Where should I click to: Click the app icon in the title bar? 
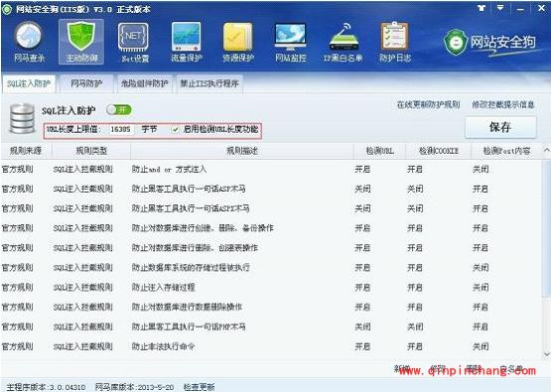click(6, 9)
